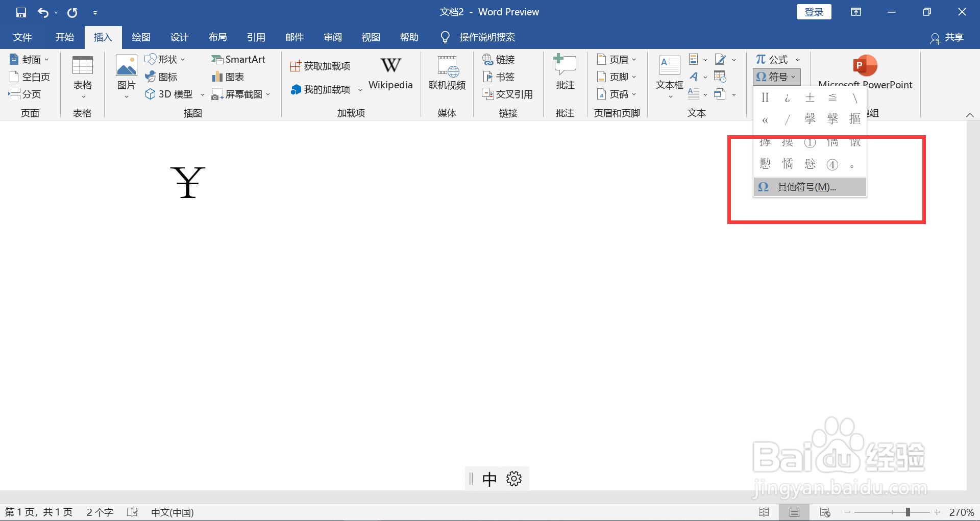Insert a cross-reference with 交叉引用
This screenshot has height=521, width=980.
(x=507, y=94)
